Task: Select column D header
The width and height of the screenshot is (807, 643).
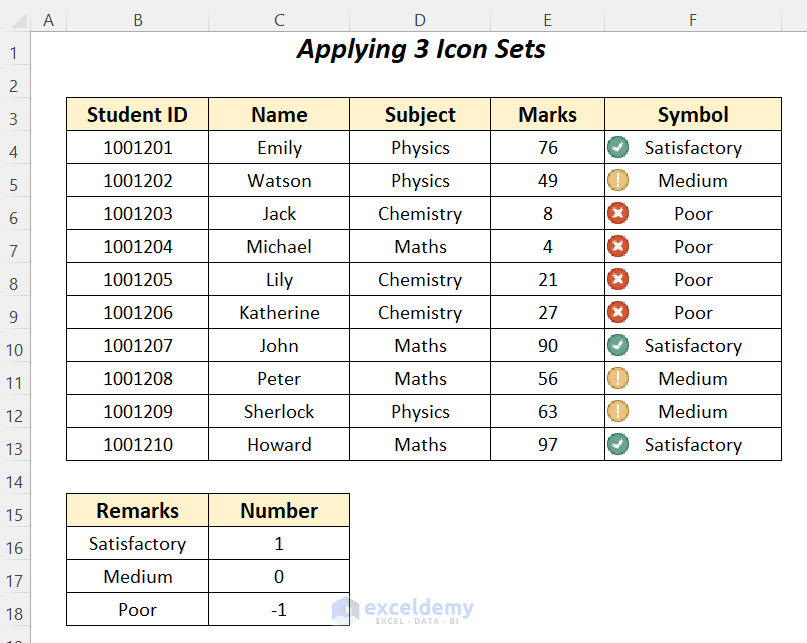Action: point(419,20)
